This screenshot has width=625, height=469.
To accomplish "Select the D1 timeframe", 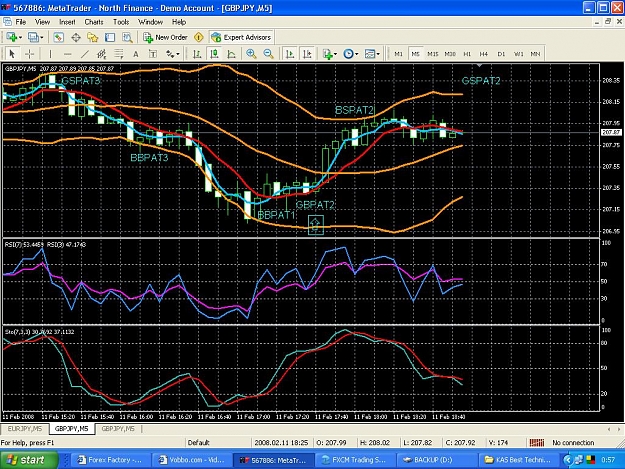I will [501, 54].
